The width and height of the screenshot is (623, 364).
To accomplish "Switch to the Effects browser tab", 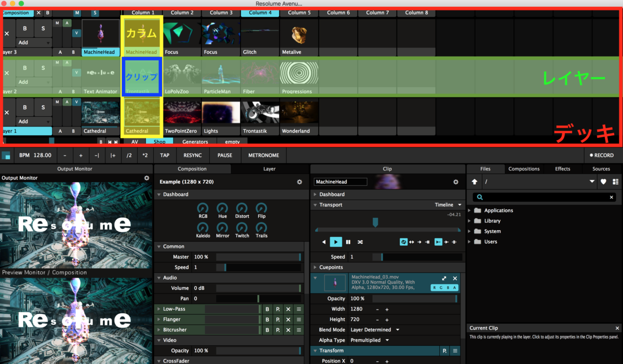I will coord(562,169).
